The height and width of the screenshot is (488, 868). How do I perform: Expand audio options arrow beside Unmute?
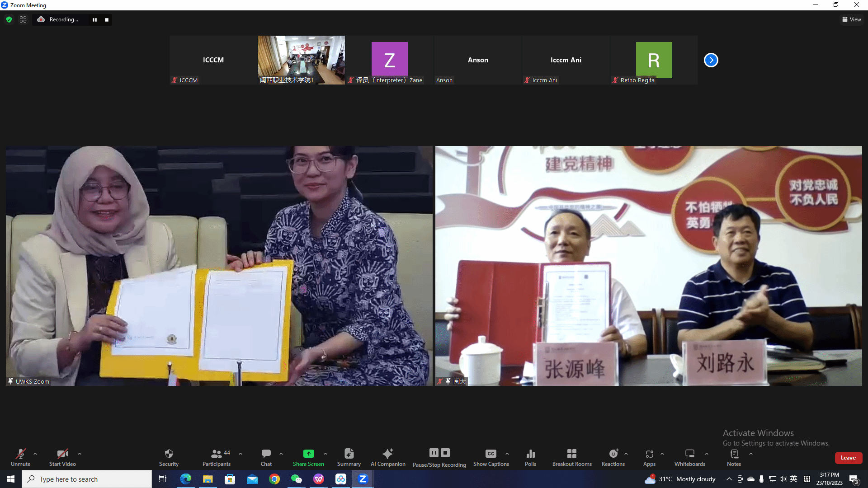35,454
